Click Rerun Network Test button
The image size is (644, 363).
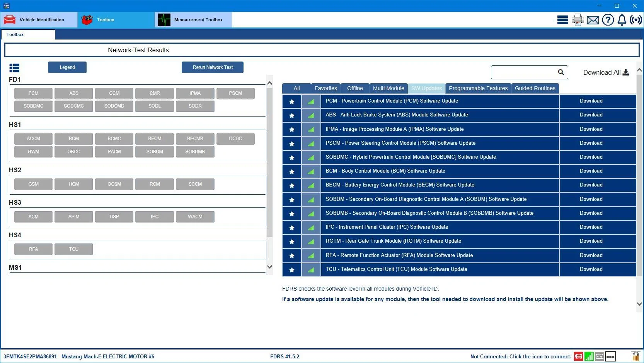[213, 67]
